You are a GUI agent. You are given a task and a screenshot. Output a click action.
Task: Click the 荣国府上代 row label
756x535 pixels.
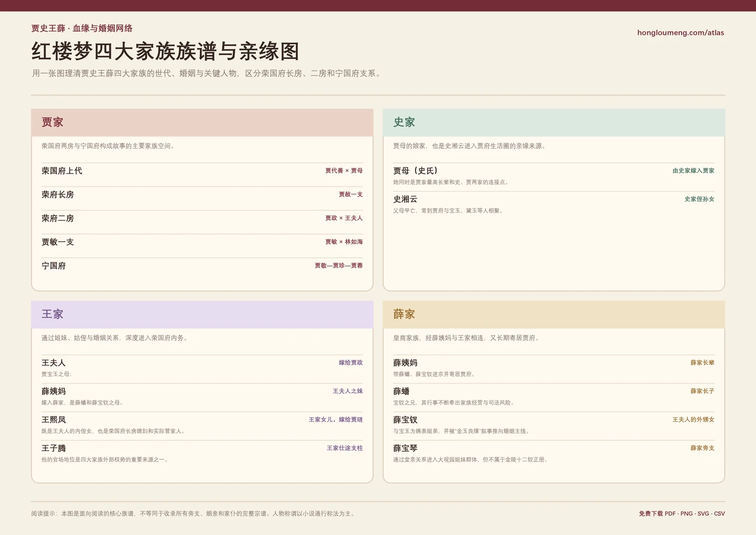tap(62, 171)
